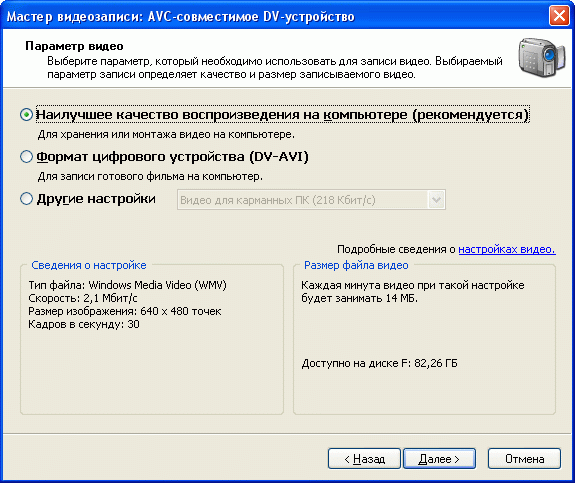Click the "Размер изображения: 640 x 480" text
The height and width of the screenshot is (483, 575).
[125, 311]
